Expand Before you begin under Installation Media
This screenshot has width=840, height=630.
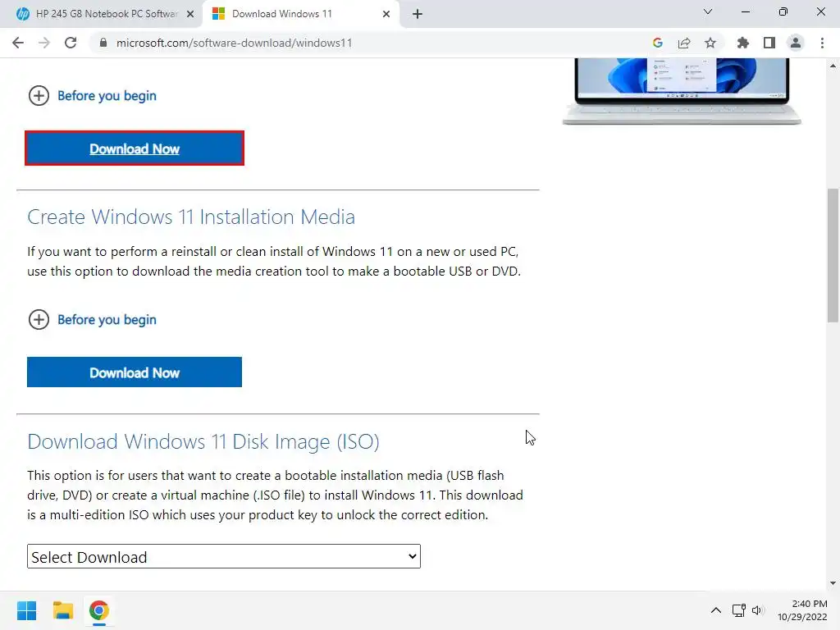click(x=92, y=320)
